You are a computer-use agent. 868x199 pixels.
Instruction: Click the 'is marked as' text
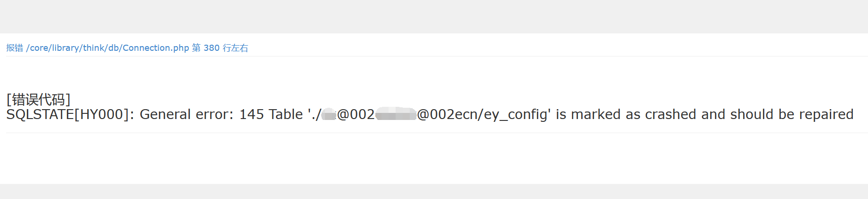(598, 114)
